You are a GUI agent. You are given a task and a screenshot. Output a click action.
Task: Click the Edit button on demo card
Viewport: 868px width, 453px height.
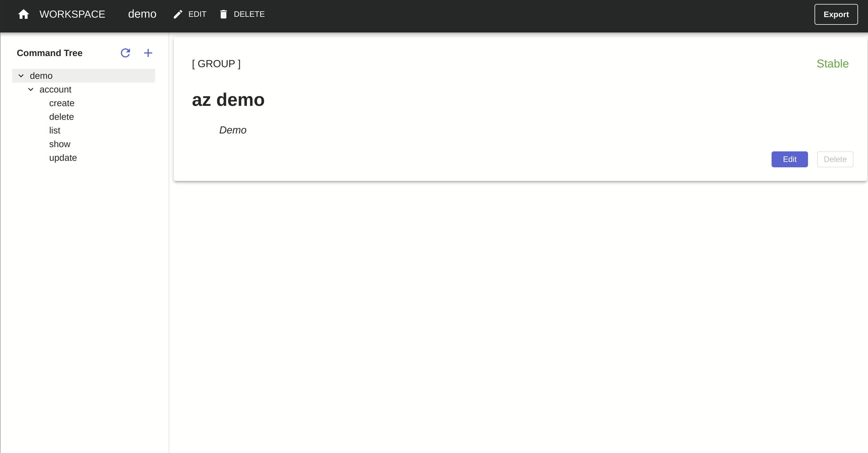[x=790, y=159]
